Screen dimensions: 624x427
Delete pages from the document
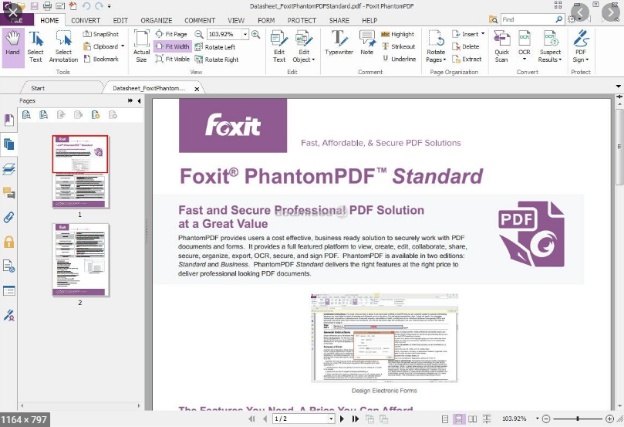[x=466, y=47]
